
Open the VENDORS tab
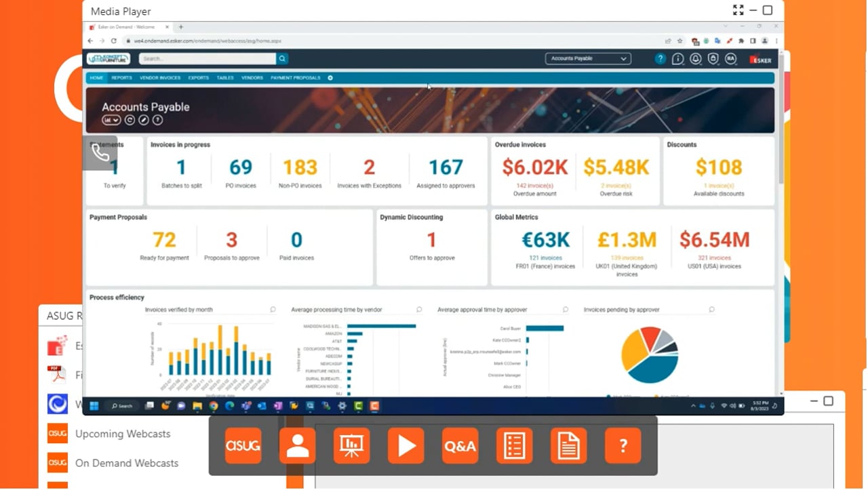[252, 78]
